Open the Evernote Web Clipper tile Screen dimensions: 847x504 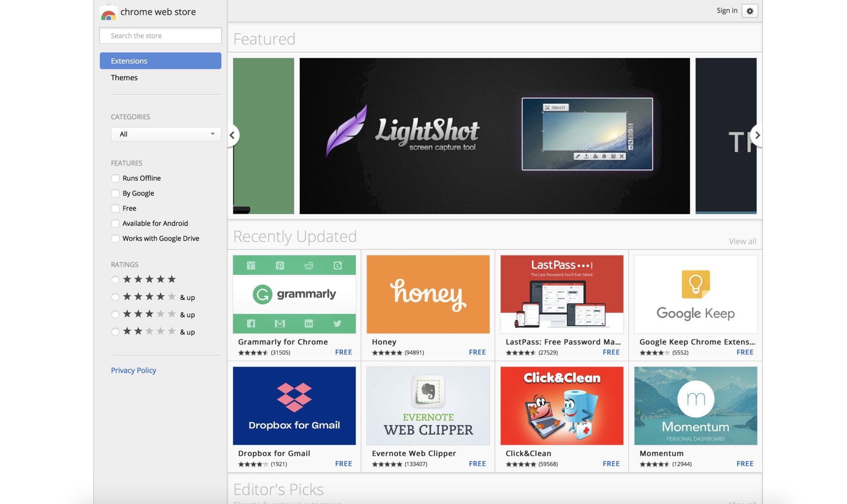[428, 406]
